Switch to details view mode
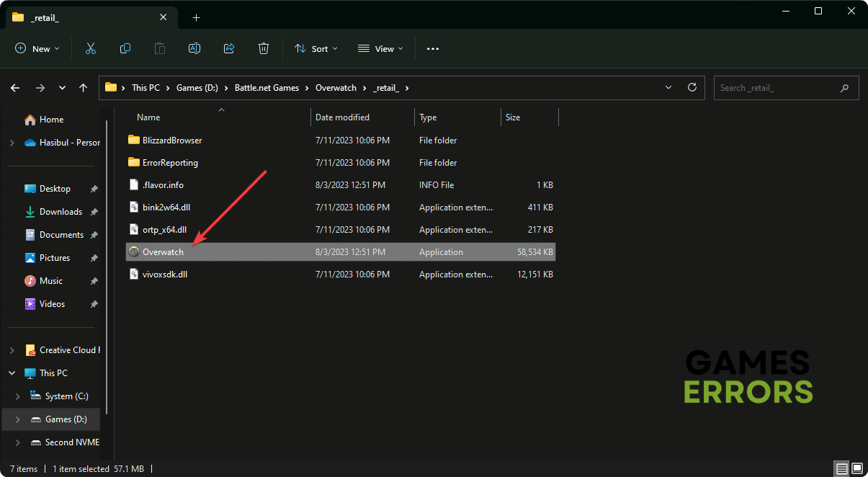This screenshot has height=477, width=868. point(841,469)
